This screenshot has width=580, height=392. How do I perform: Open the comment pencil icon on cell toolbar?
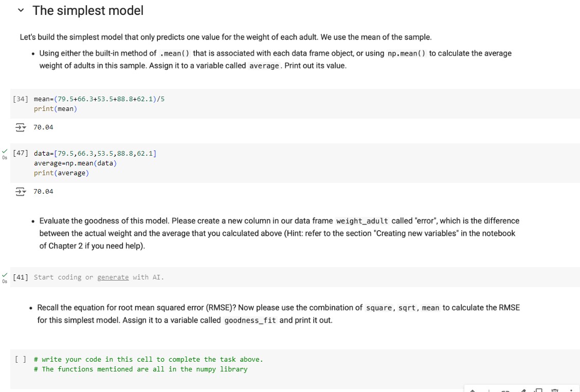pyautogui.click(x=522, y=389)
